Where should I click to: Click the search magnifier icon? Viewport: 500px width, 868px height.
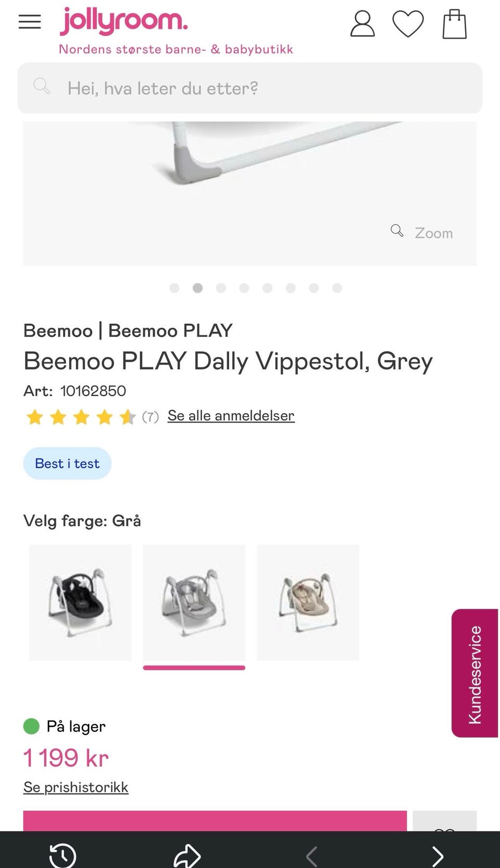click(x=42, y=86)
